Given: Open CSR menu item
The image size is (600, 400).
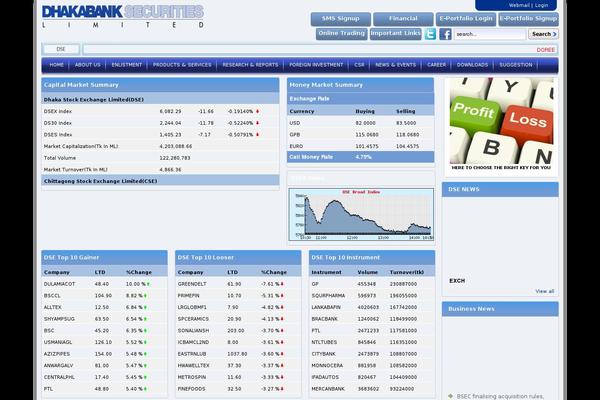Looking at the screenshot, I should tap(359, 65).
